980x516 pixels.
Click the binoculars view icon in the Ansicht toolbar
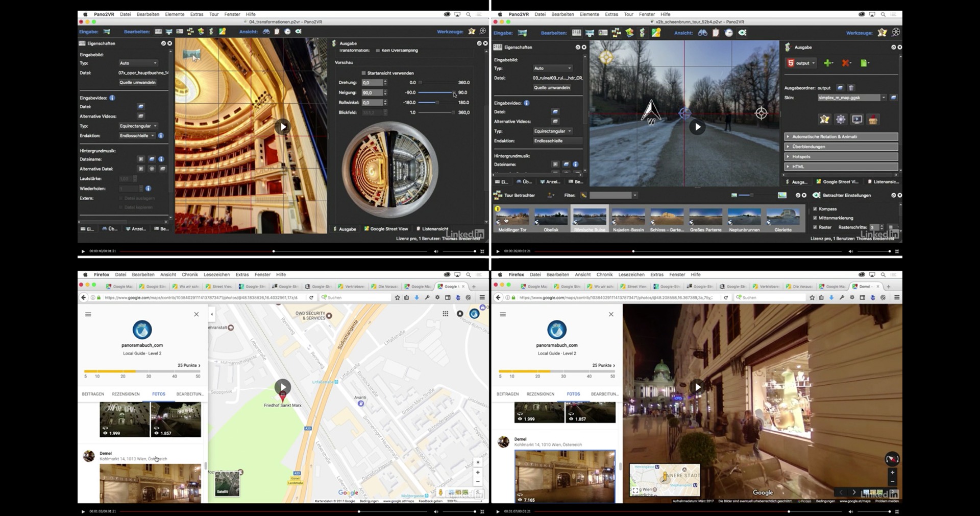702,32
